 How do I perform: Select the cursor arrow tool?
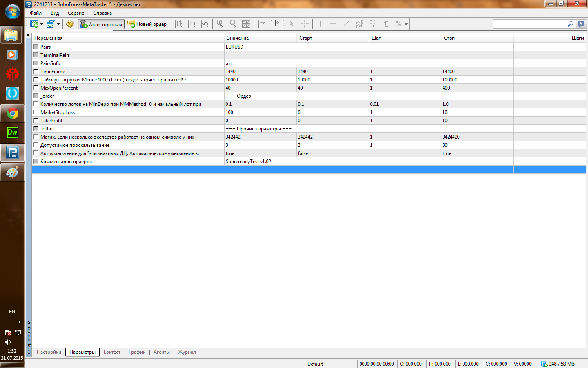(x=292, y=24)
